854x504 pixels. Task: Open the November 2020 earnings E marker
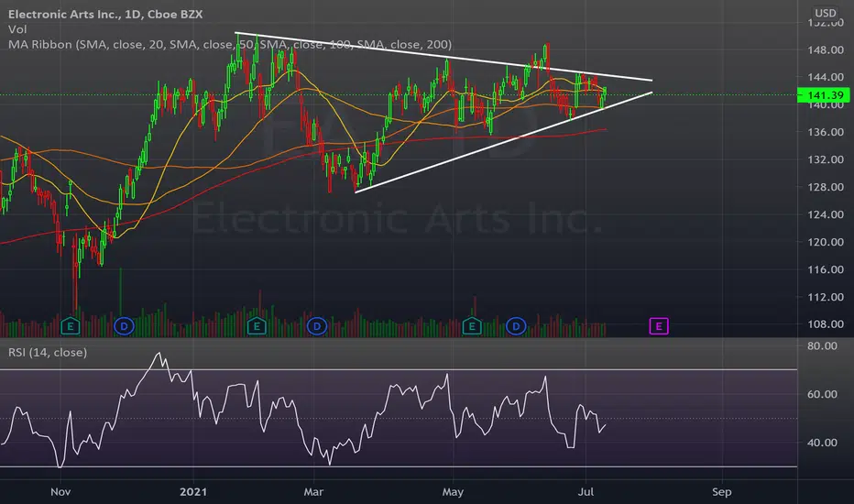pos(71,326)
